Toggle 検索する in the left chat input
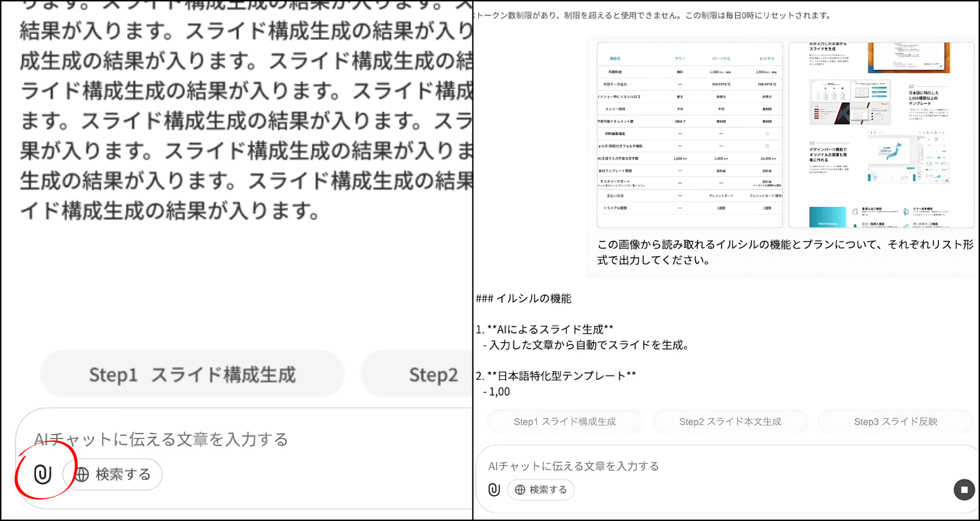The image size is (980, 521). tap(113, 474)
